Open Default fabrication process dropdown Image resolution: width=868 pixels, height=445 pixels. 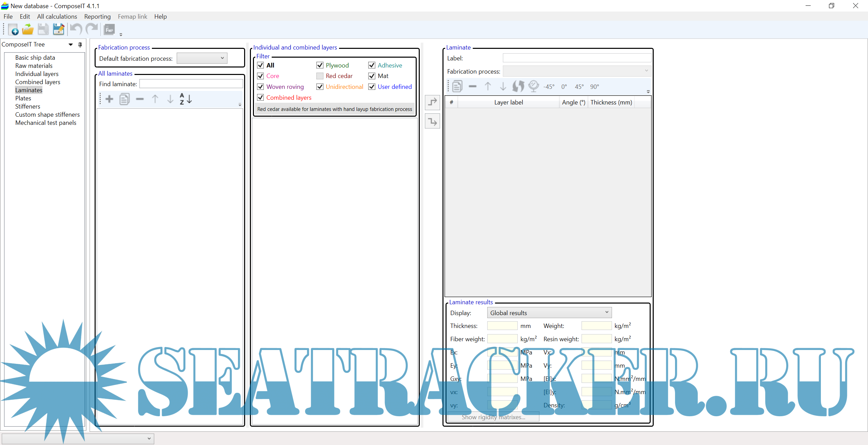(202, 58)
